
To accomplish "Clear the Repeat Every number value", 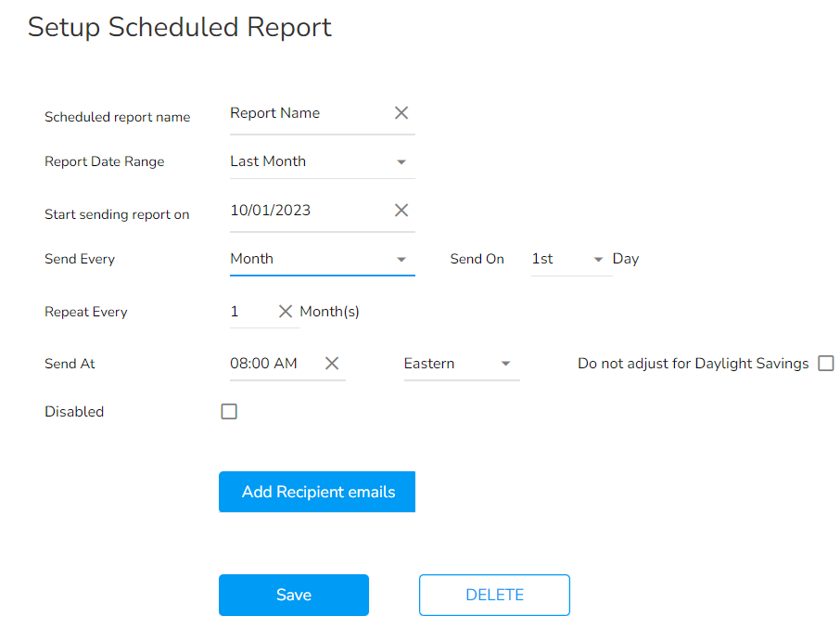I will click(x=286, y=312).
